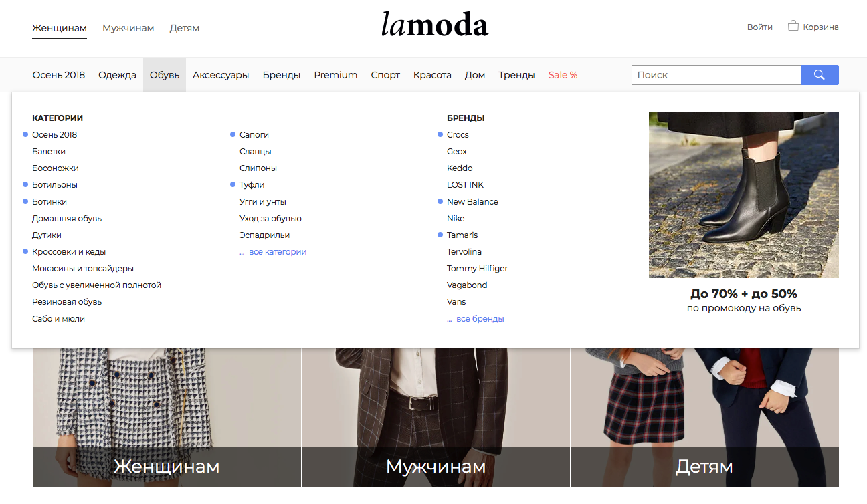Switch to the Мужчинам tab
867x504 pixels.
(x=128, y=28)
